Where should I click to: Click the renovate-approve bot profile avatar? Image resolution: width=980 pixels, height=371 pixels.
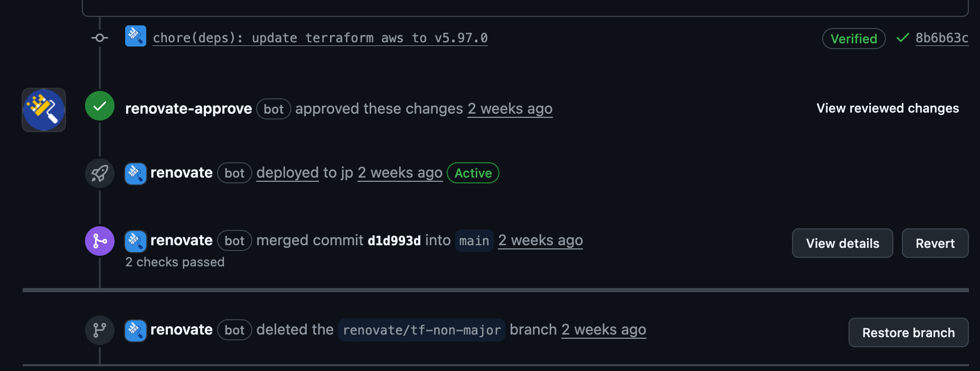tap(44, 110)
